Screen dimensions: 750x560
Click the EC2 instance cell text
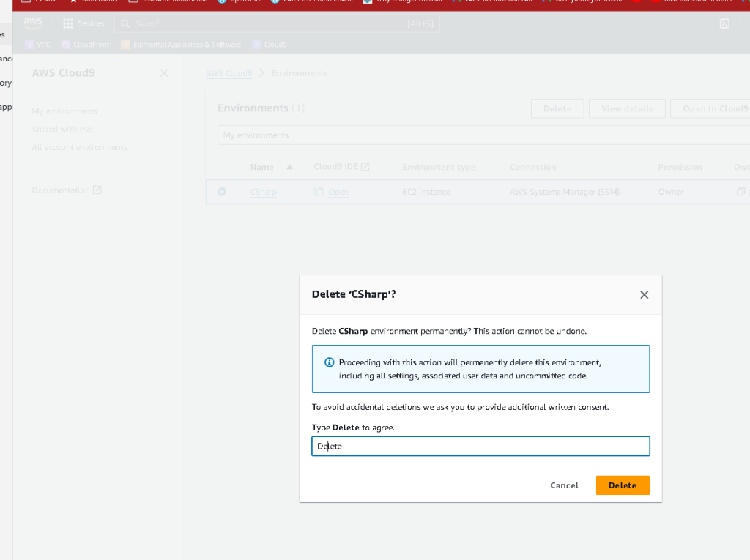(426, 192)
